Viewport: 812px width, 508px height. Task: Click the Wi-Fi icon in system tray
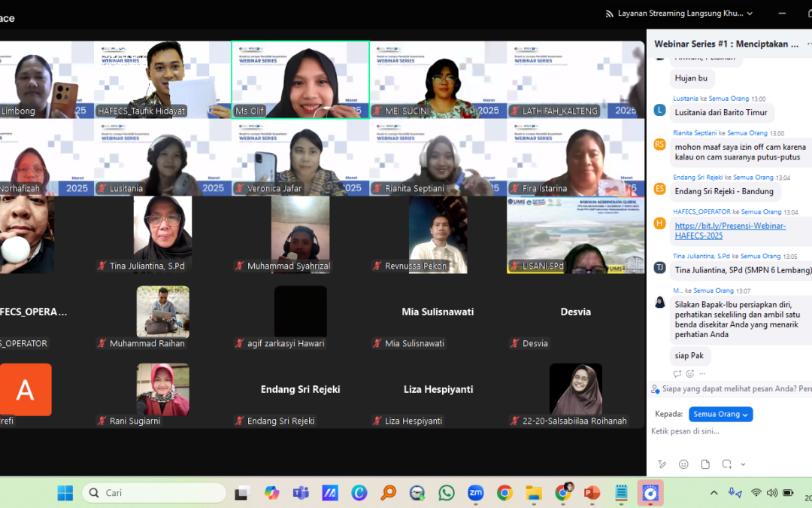(756, 492)
